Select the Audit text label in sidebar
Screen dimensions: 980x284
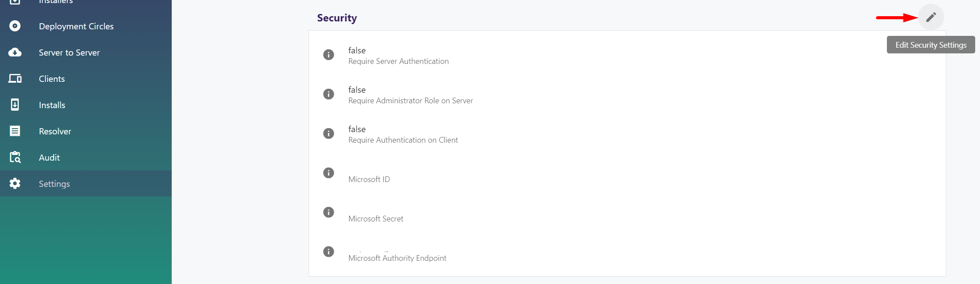(49, 158)
